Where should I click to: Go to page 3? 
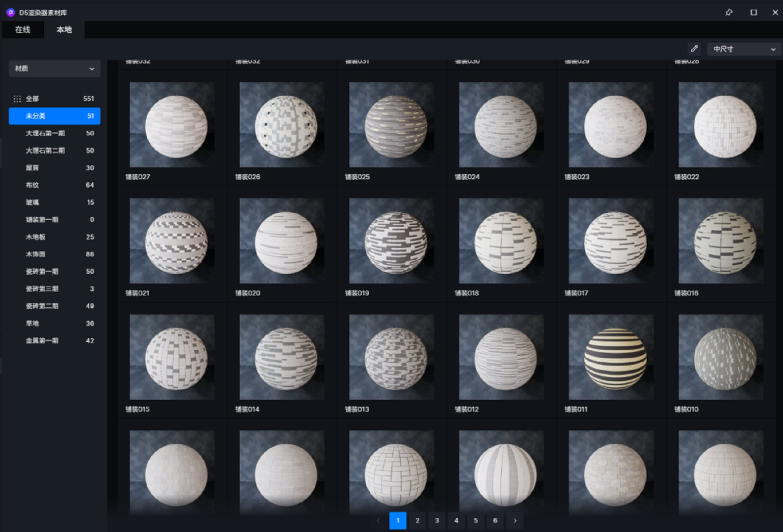tap(437, 520)
